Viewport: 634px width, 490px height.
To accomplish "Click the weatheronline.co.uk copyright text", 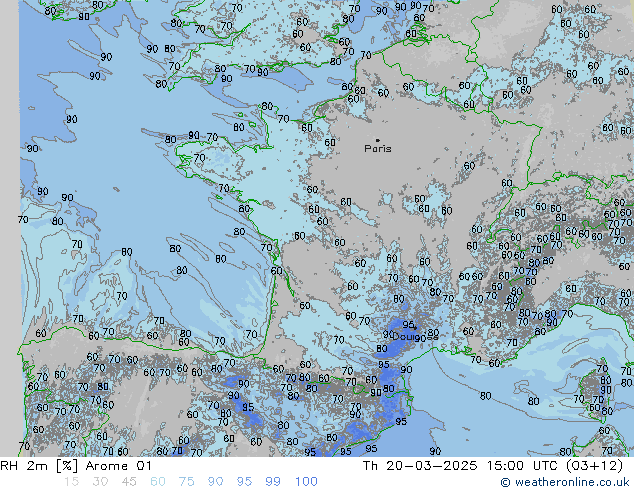I will click(565, 482).
